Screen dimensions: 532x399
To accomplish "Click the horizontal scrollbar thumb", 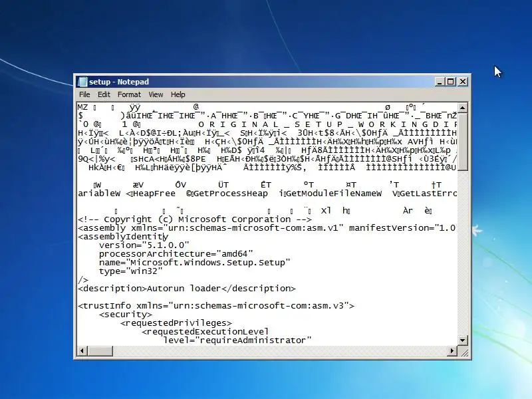I will coord(100,351).
